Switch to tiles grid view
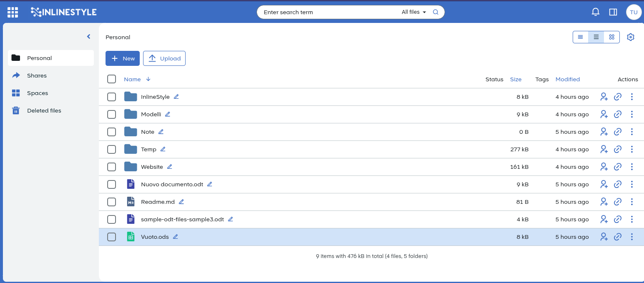This screenshot has width=644, height=283. click(611, 37)
